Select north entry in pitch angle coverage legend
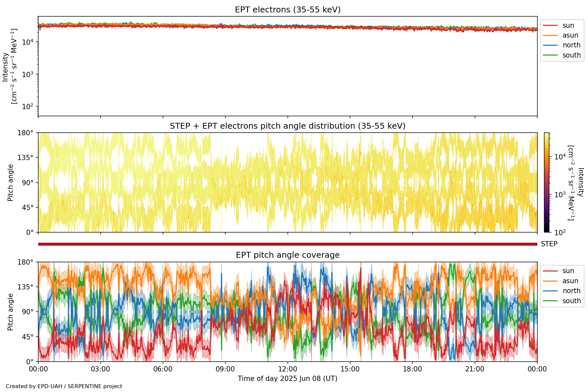588x392 pixels. click(571, 291)
